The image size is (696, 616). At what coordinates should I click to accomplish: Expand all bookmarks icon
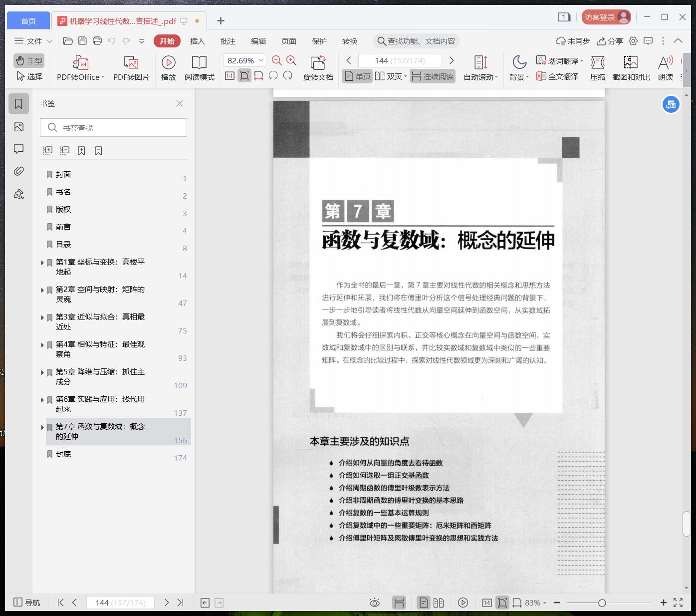tap(48, 150)
